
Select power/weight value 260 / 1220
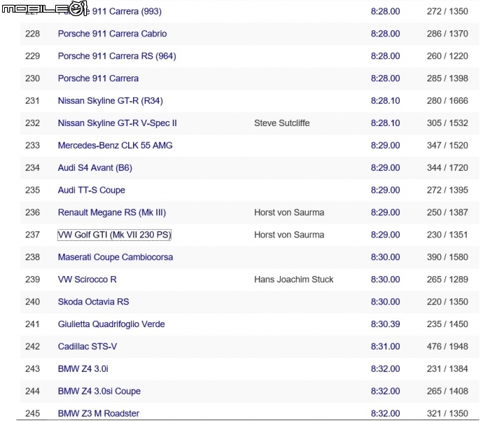[x=447, y=56]
